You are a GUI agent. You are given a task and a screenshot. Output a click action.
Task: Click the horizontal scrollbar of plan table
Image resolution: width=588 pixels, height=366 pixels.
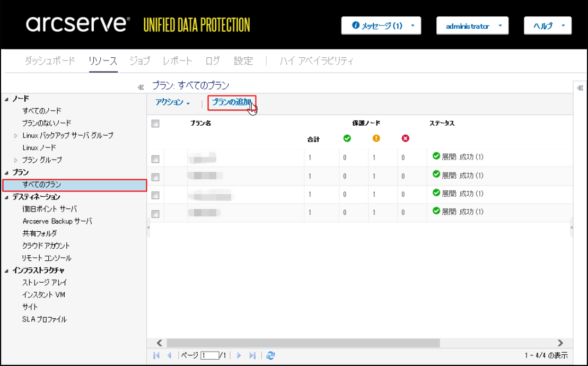[303, 343]
